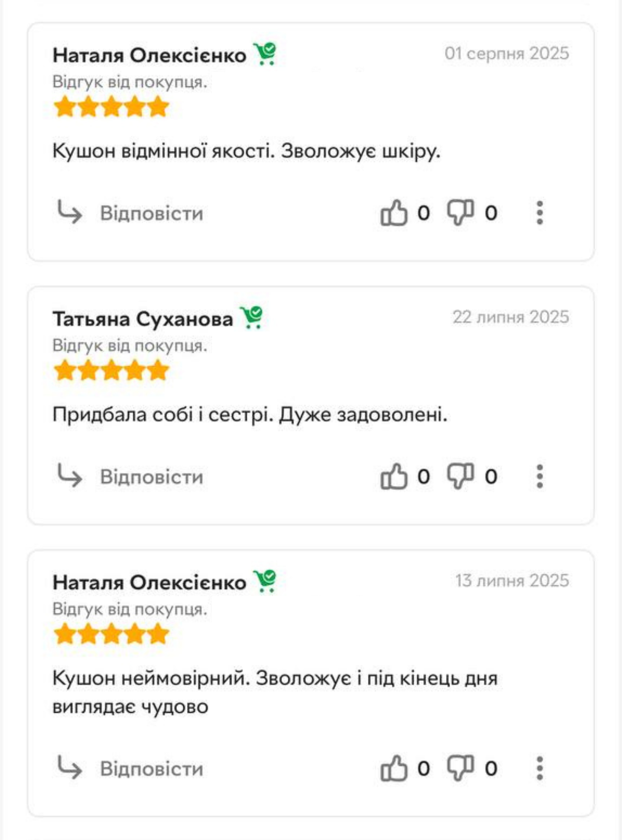622x840 pixels.
Task: Open Татьяна Суханова reviewer name
Action: (143, 319)
